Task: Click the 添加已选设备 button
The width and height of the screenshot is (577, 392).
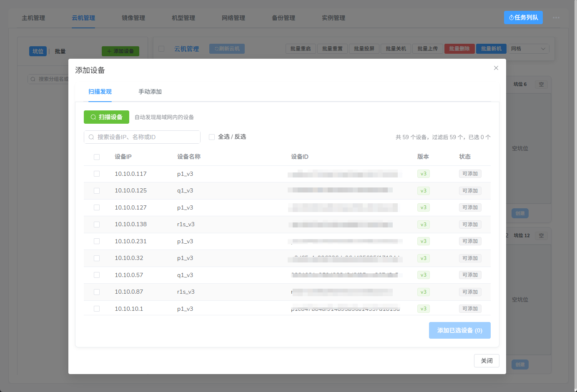Action: pyautogui.click(x=459, y=330)
